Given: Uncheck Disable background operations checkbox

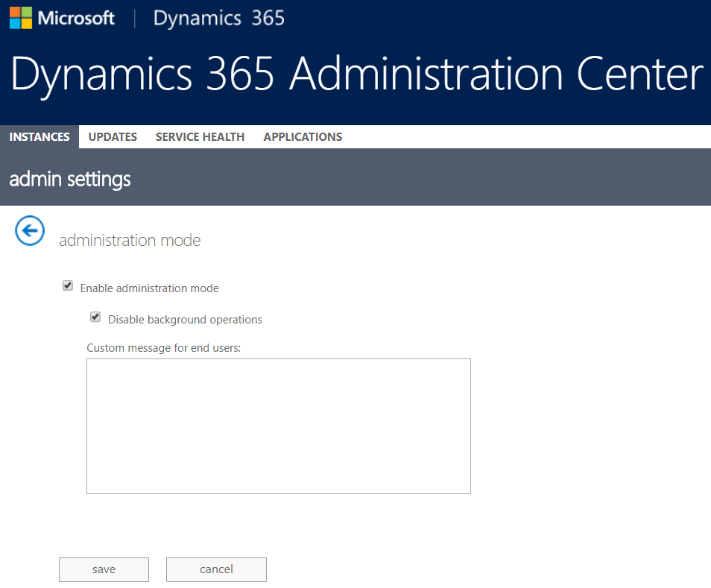Looking at the screenshot, I should coord(95,317).
